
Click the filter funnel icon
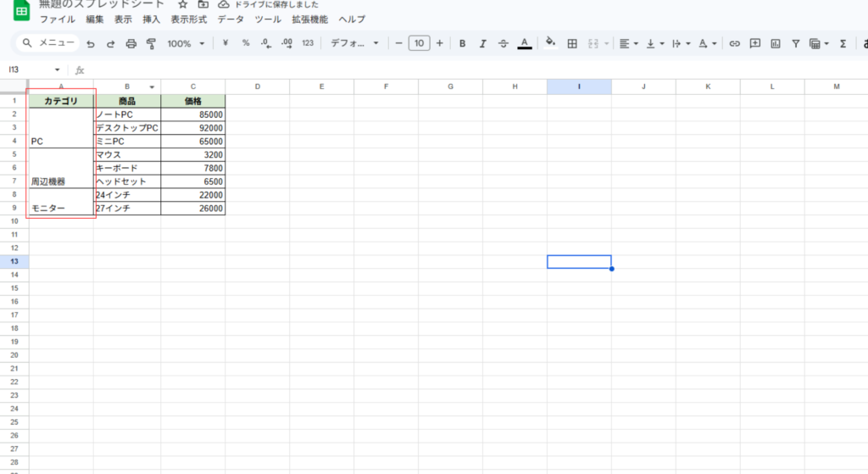pos(795,43)
